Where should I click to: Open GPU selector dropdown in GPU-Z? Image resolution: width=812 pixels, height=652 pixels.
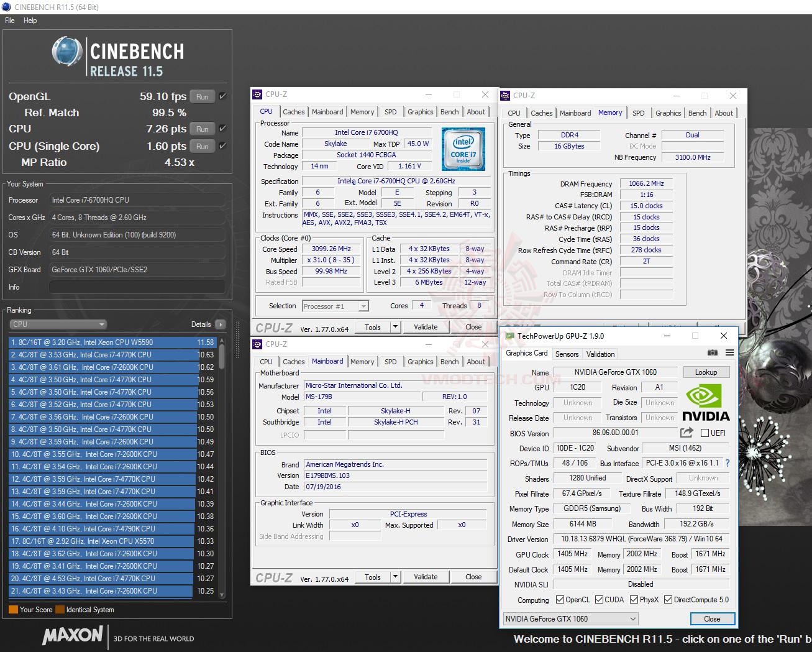click(570, 618)
